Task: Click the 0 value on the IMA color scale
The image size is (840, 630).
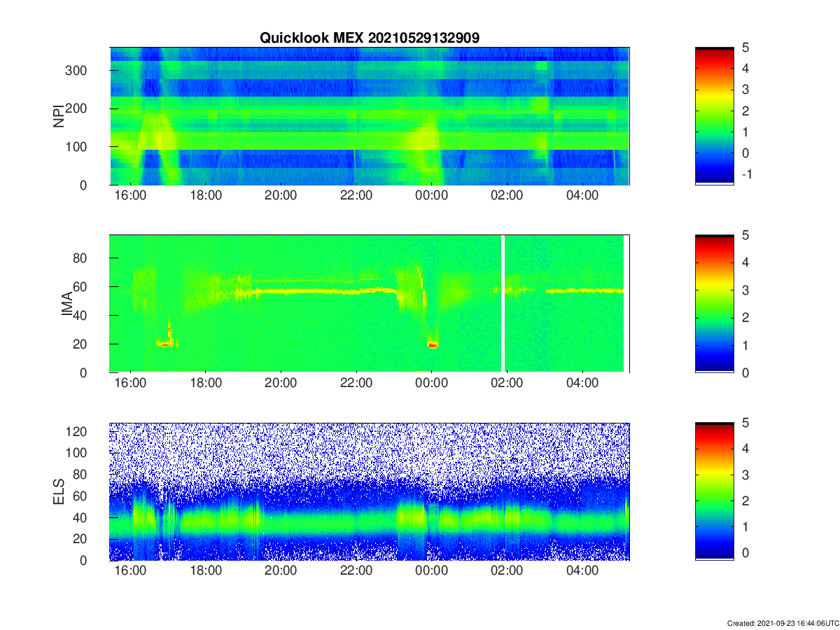Action: [x=745, y=372]
